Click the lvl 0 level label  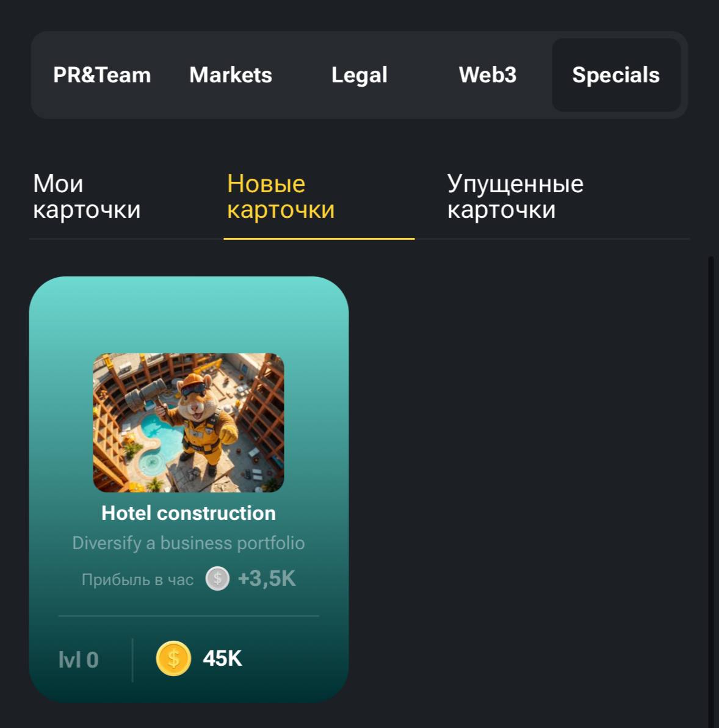[x=79, y=660]
